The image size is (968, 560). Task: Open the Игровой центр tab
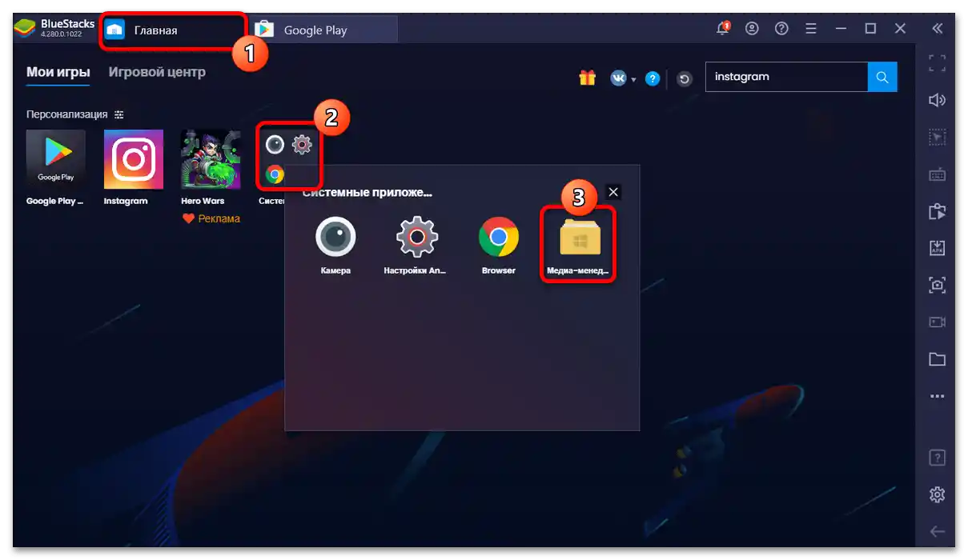point(157,72)
